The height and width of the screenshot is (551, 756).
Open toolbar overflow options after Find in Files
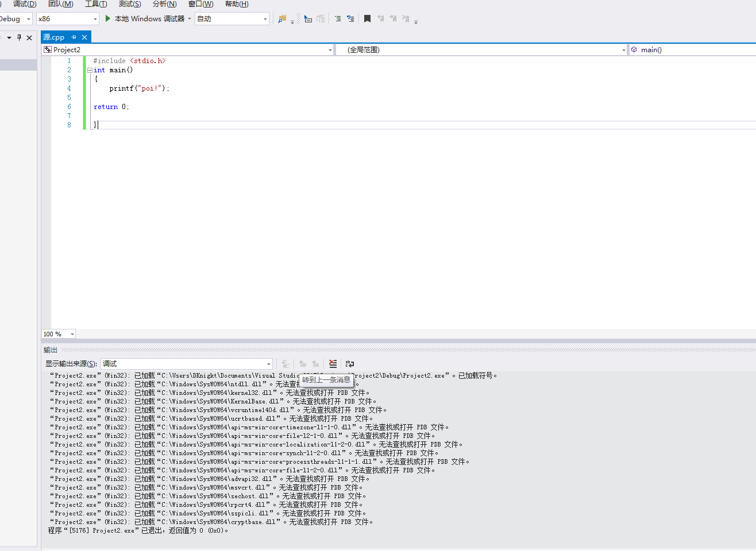click(x=292, y=22)
